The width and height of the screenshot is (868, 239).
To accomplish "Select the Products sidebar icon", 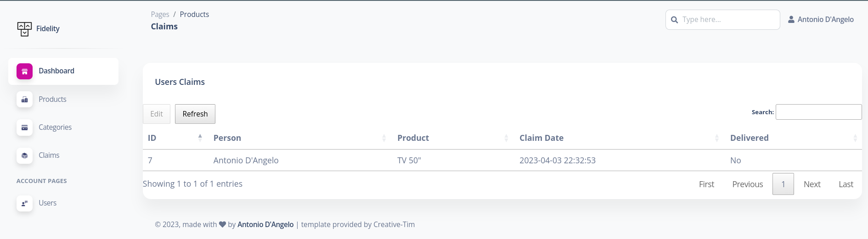I will click(24, 100).
